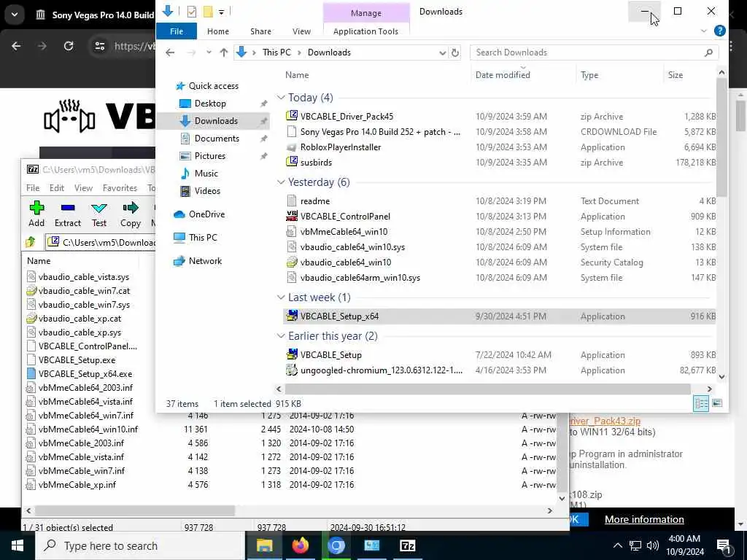Expand the Explorer ribbon chevron
This screenshot has width=747, height=560.
pos(704,31)
